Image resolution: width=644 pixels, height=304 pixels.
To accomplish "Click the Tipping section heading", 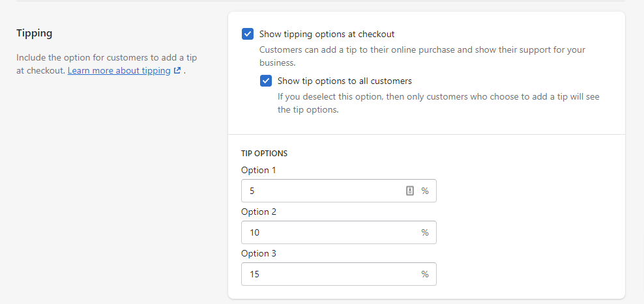I will click(34, 33).
